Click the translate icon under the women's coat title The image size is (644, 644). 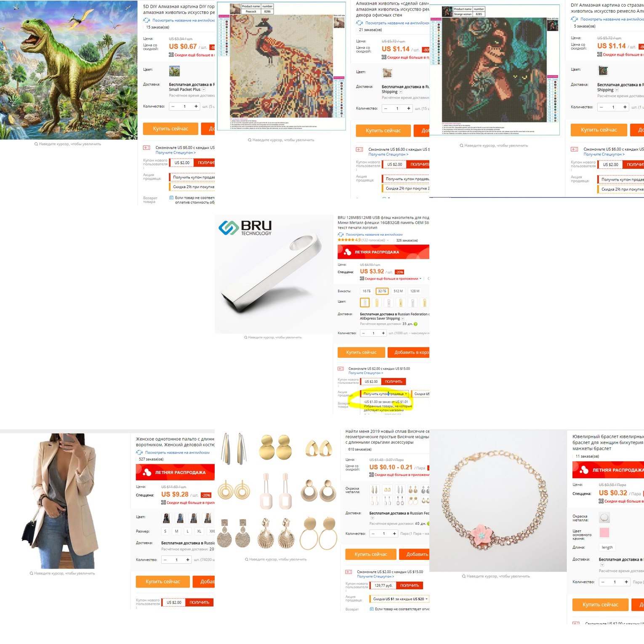pos(139,452)
